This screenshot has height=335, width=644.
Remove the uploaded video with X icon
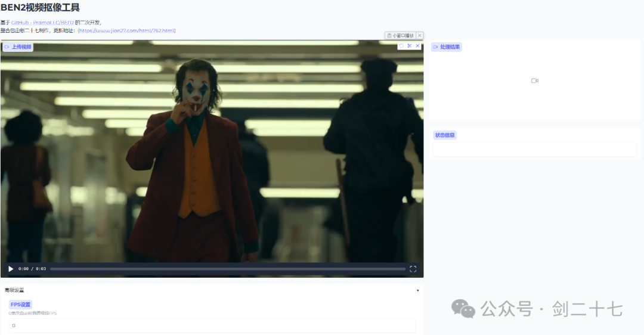click(417, 46)
